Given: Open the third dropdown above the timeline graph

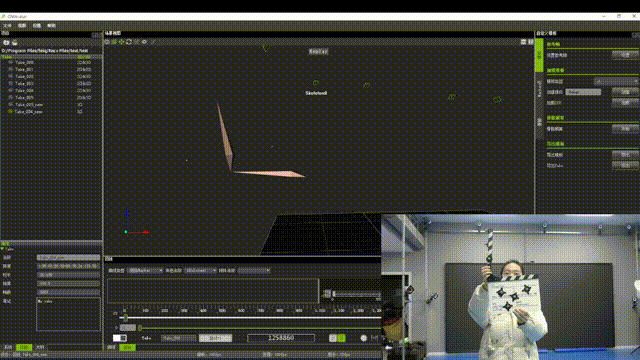Looking at the screenshot, I should pos(254,270).
